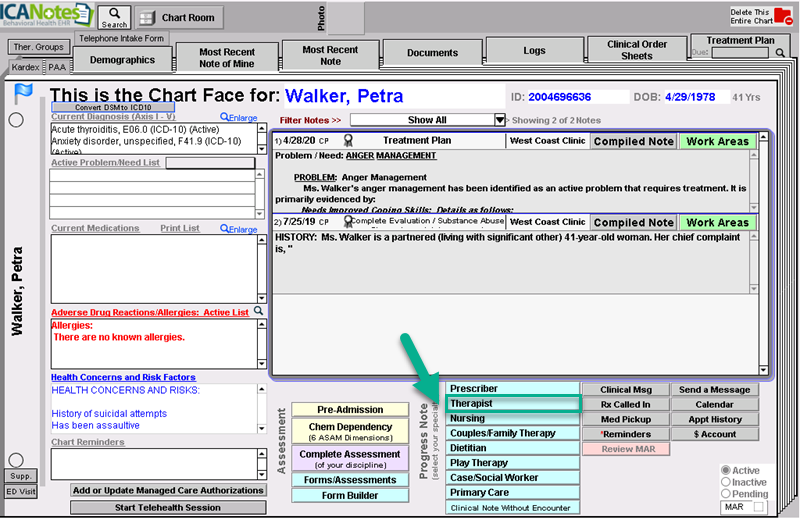Click Chem Dependency assessment button

coord(350,431)
